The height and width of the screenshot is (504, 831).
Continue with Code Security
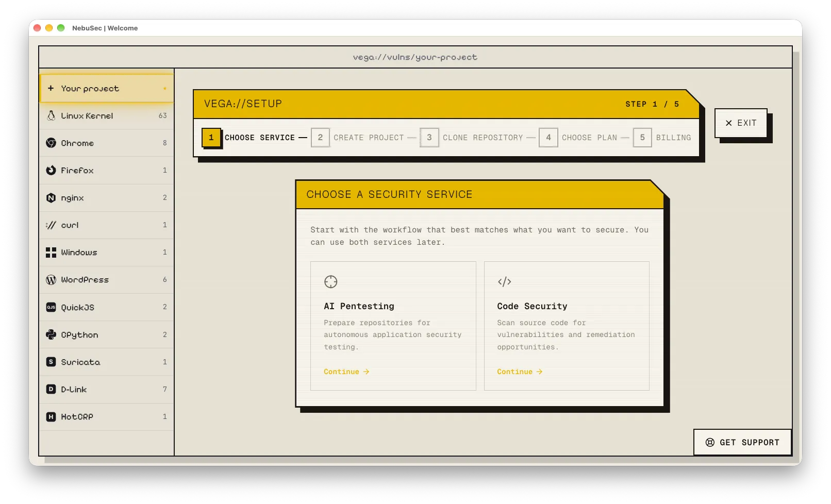(x=520, y=372)
